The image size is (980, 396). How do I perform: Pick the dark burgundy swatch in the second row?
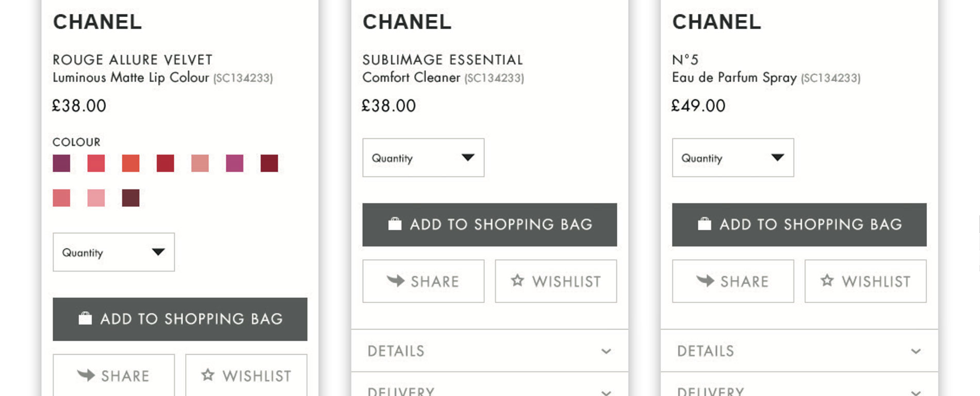pos(130,198)
